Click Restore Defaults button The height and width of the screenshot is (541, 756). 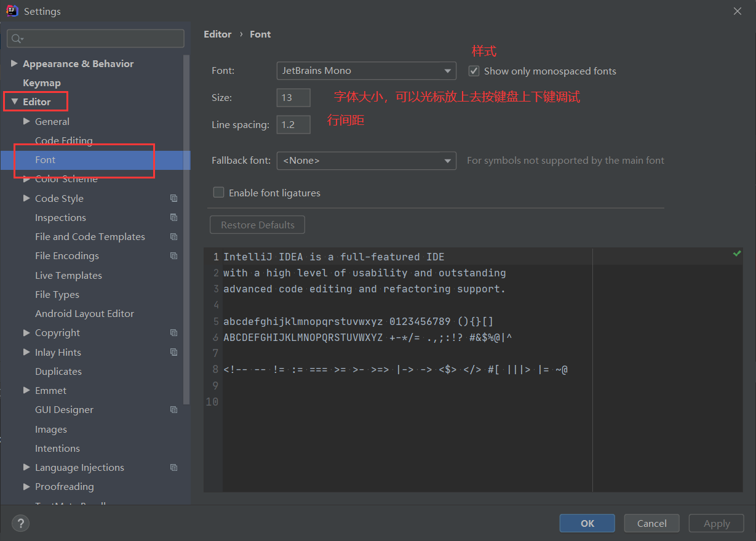258,225
